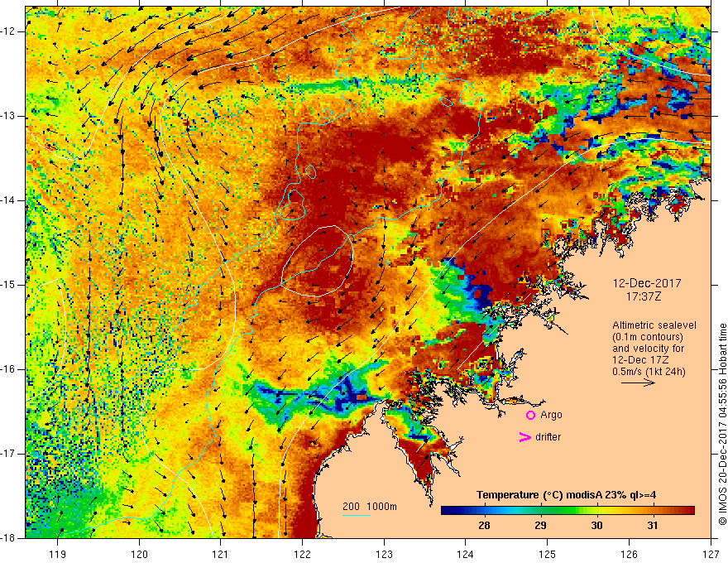This screenshot has height=563, width=728.
Task: Click the '17:37Z' time label
Action: (644, 296)
